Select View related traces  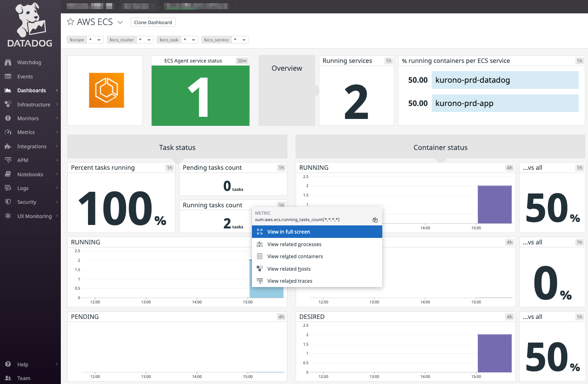click(317, 281)
